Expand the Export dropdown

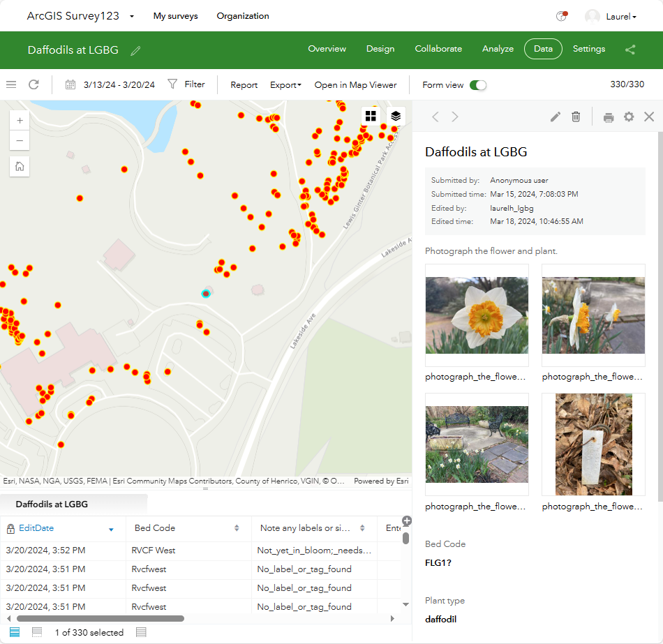pos(285,84)
